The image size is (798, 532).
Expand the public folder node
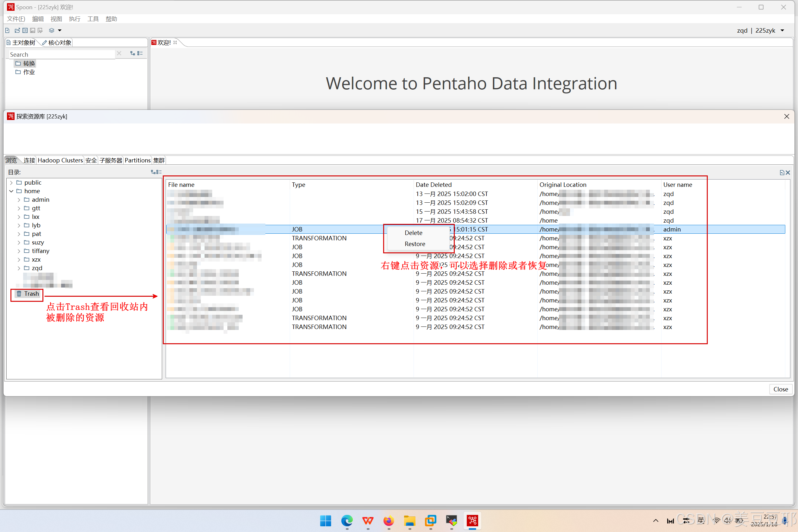coord(11,183)
